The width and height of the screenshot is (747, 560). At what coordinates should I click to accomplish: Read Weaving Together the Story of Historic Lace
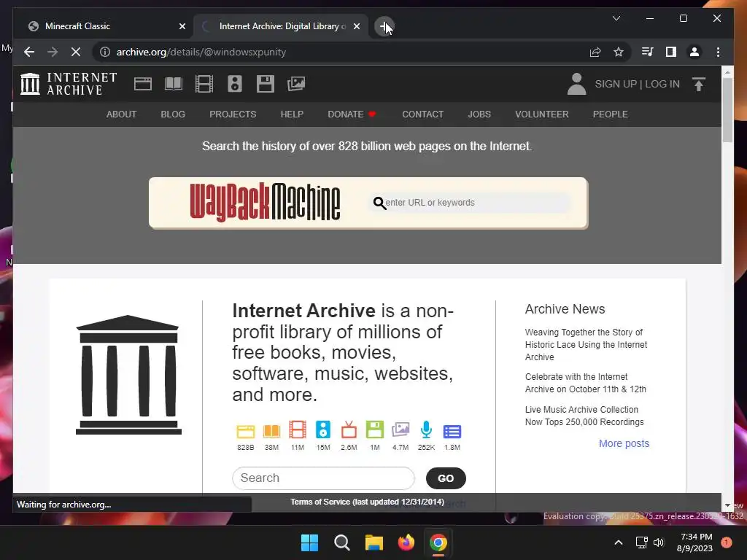[x=586, y=344]
